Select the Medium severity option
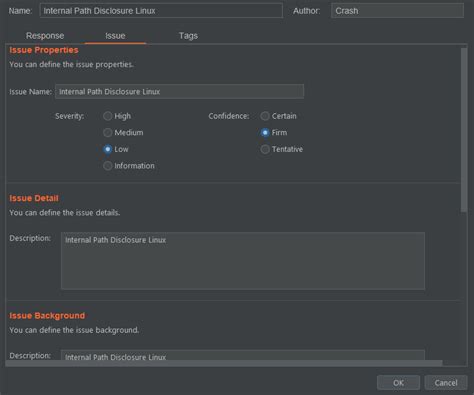The image size is (474, 395). (x=107, y=133)
